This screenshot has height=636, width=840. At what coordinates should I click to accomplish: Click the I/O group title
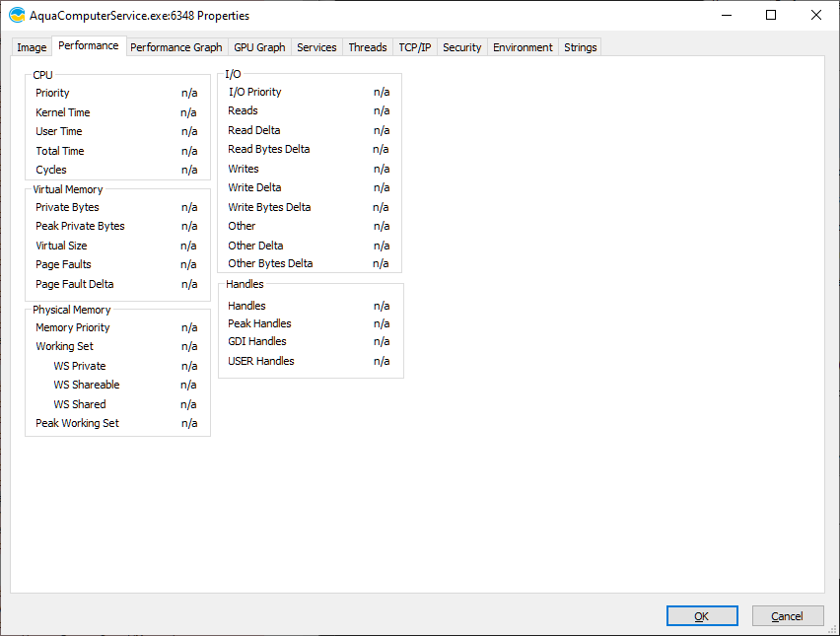pyautogui.click(x=233, y=74)
